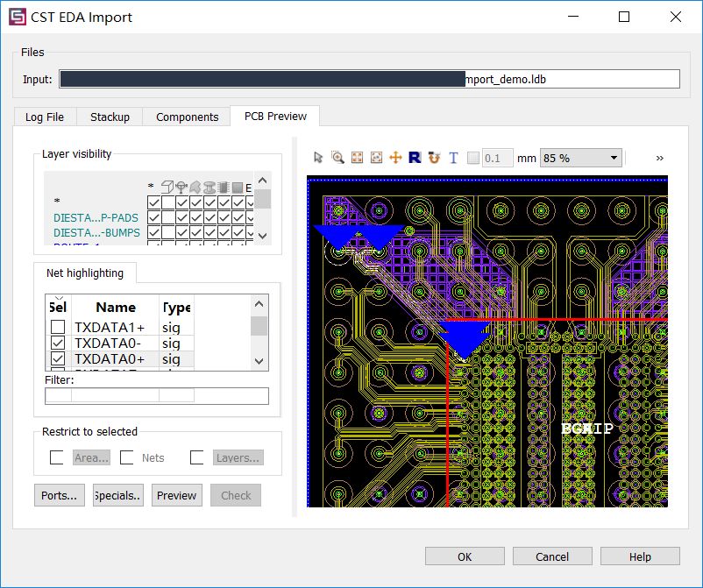Image resolution: width=703 pixels, height=588 pixels.
Task: Click the CST application logo icon
Action: [18, 17]
